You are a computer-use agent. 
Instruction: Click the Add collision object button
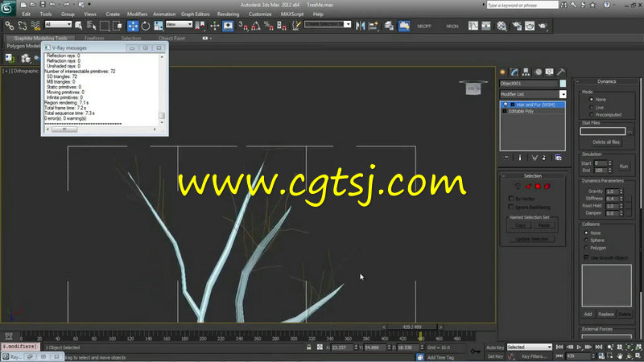[588, 314]
